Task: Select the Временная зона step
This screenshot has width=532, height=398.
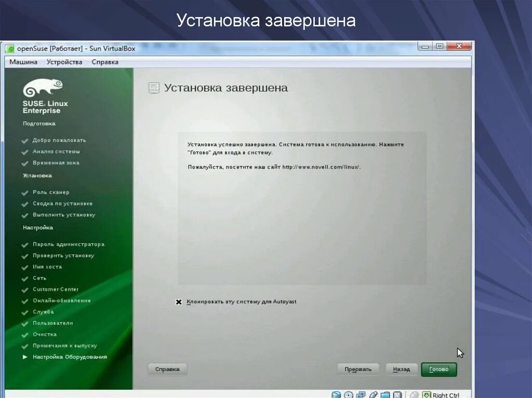Action: point(56,163)
